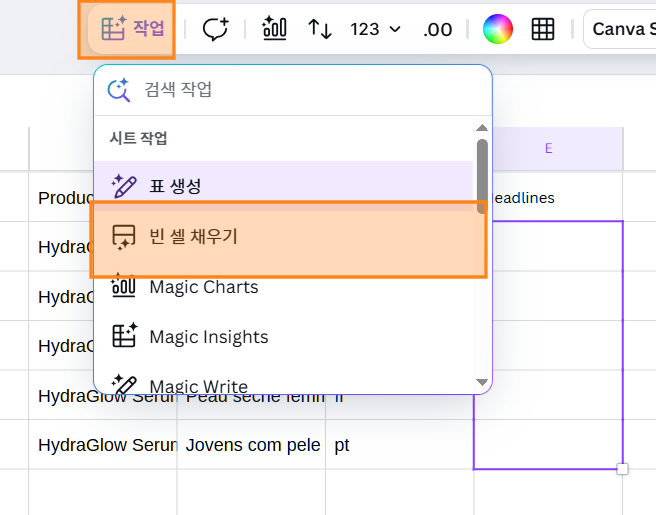Open the Canva Sans font selector
Viewport: 656px width, 515px height.
(620, 29)
